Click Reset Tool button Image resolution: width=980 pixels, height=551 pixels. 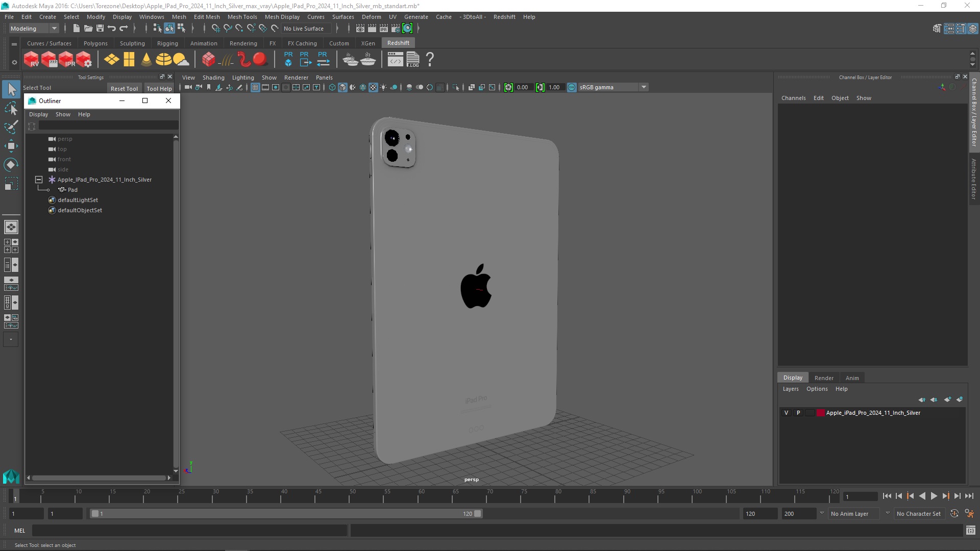(x=124, y=88)
